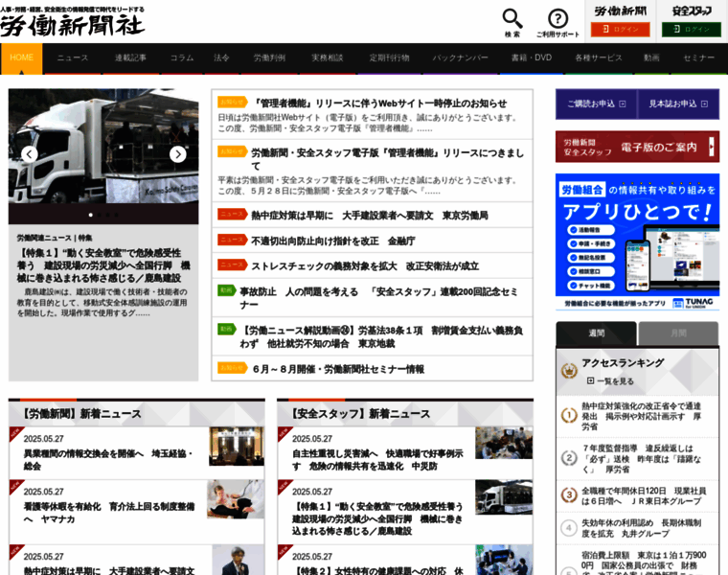Viewport: 728px width, 575px height.
Task: Open the ニュース menu
Action: pos(73,58)
